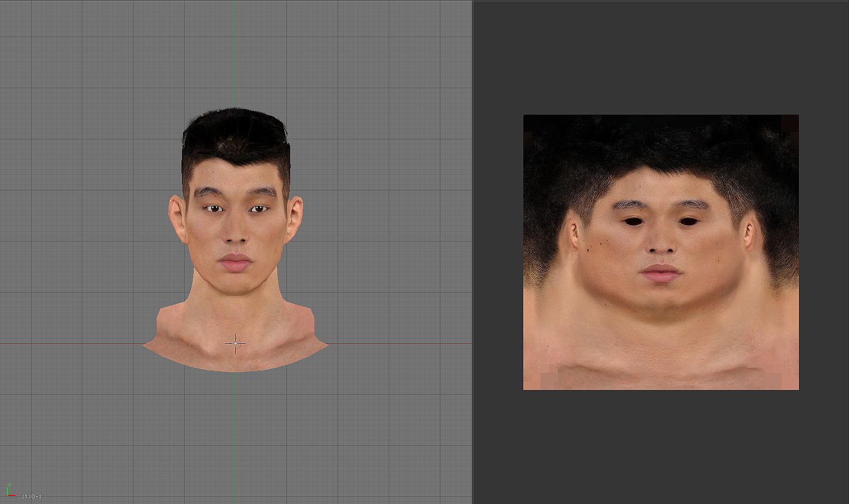Click the black eye hole on texture's right side
The image size is (849, 504).
(x=689, y=221)
